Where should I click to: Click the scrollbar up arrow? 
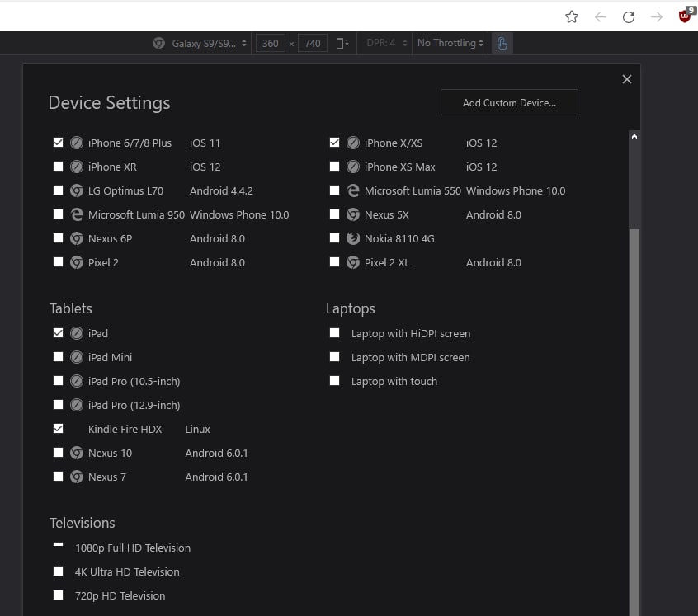tap(634, 137)
